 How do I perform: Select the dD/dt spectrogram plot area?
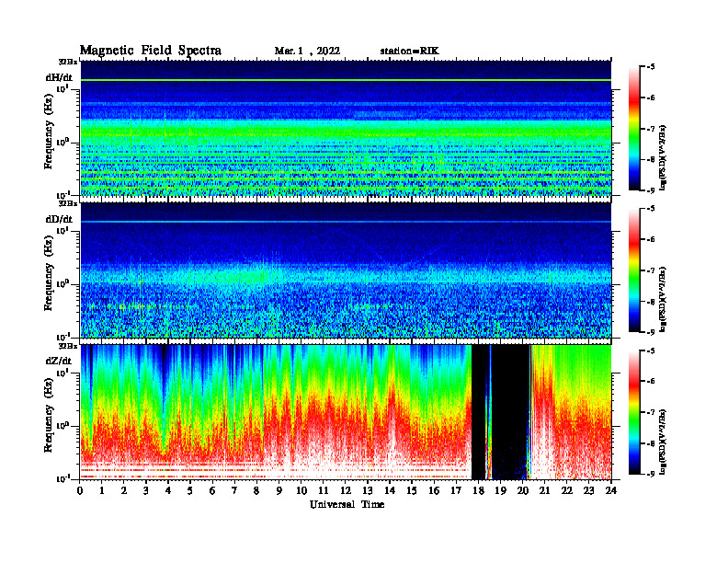(346, 270)
